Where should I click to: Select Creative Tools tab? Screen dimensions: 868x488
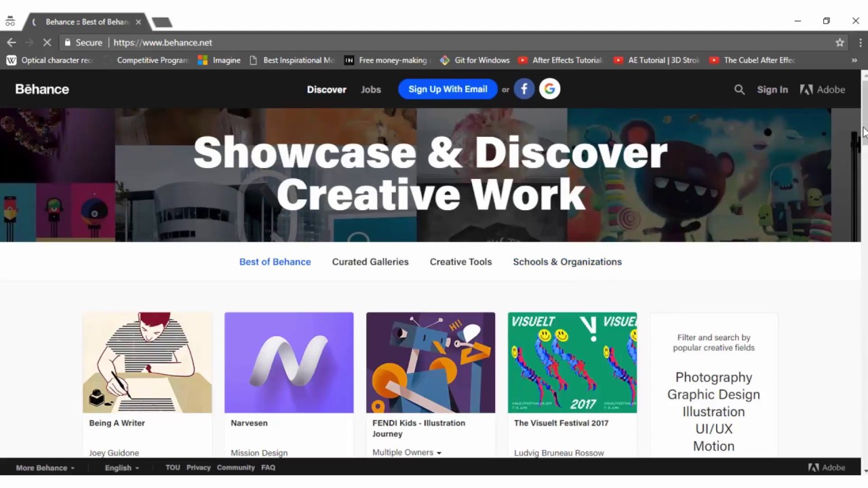460,262
